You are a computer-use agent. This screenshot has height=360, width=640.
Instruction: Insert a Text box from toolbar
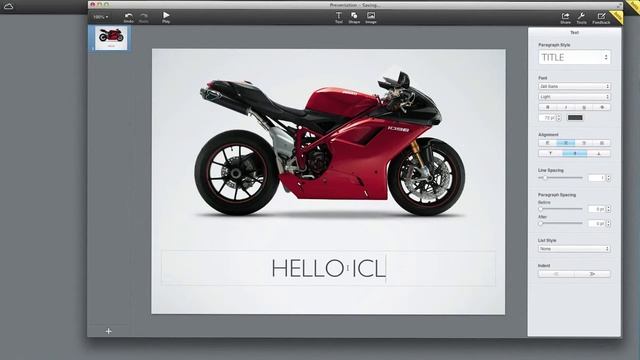(339, 17)
